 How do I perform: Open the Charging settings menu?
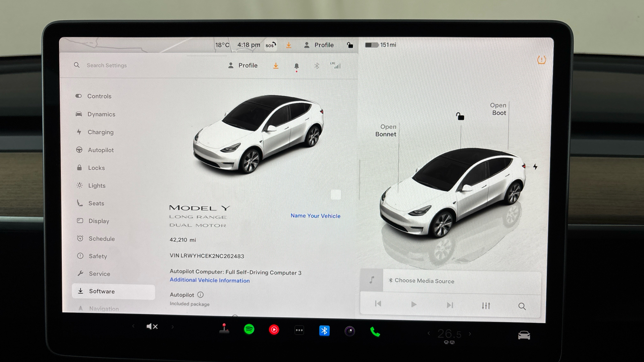pyautogui.click(x=95, y=132)
